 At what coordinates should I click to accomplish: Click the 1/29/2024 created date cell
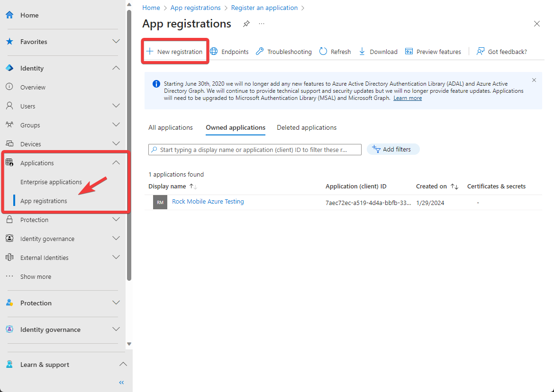click(430, 203)
